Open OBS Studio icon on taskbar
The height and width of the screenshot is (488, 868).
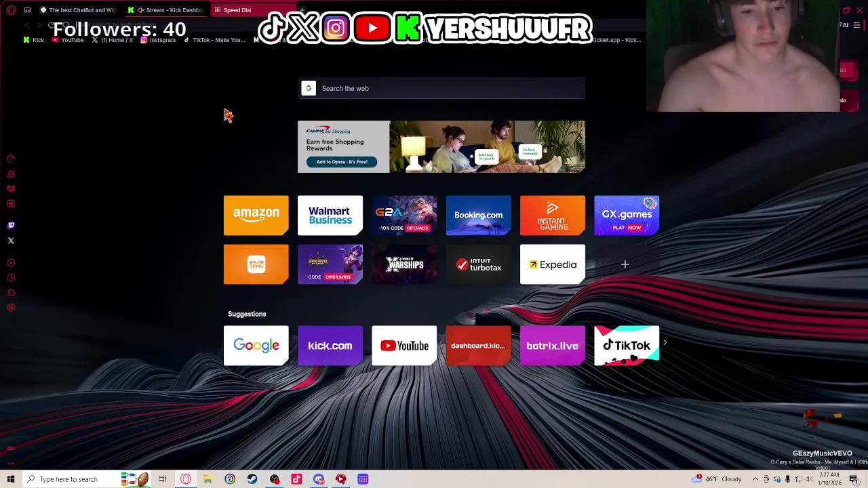tap(274, 479)
